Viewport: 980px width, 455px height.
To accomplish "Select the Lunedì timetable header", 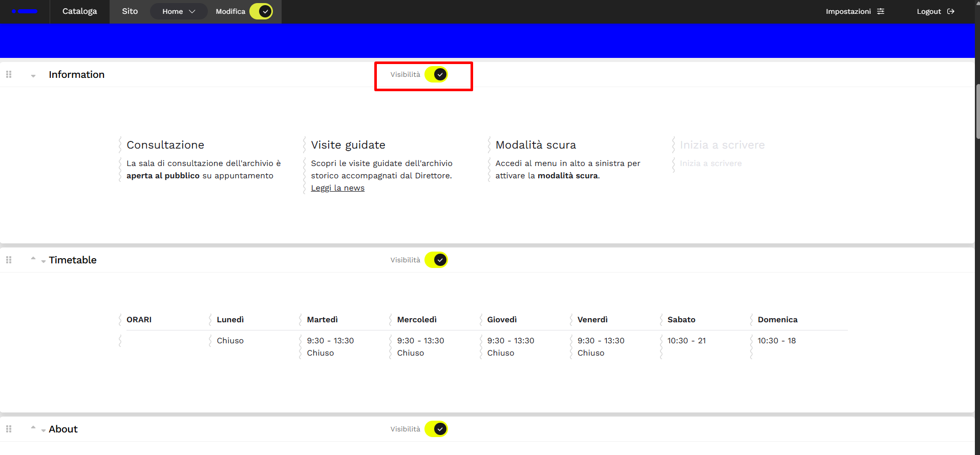I will [230, 320].
